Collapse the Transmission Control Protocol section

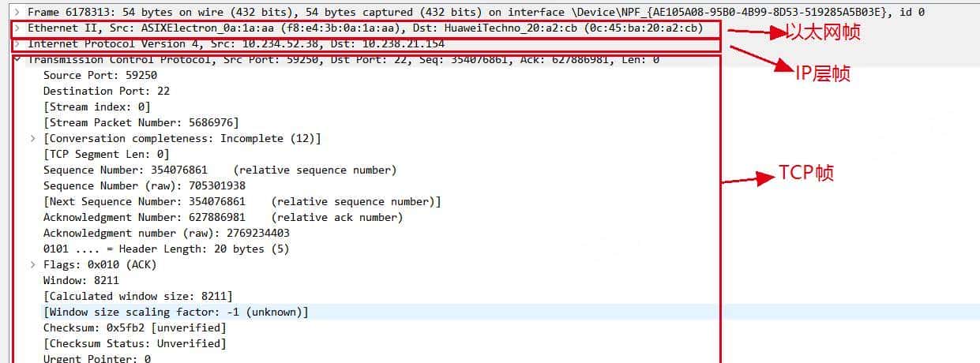click(x=17, y=60)
